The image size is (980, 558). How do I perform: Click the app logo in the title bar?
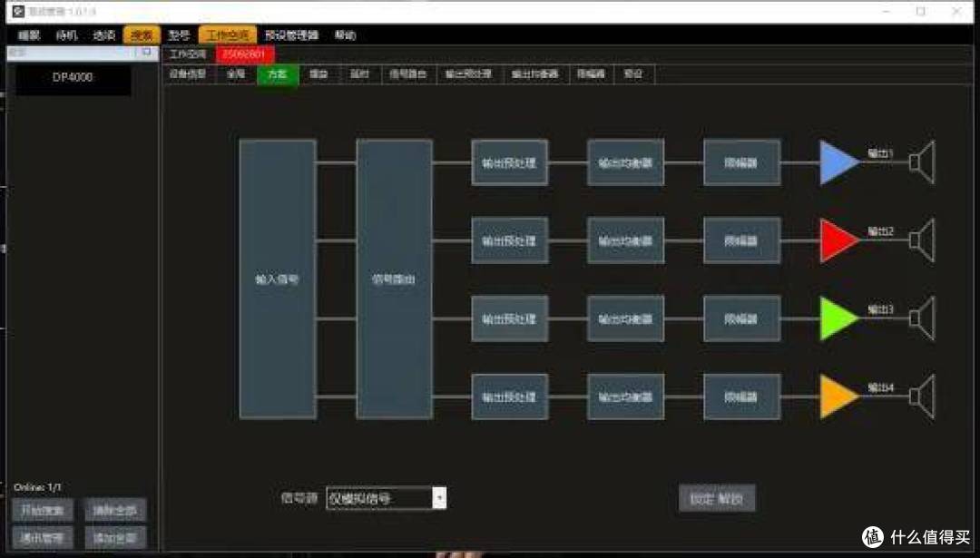(18, 11)
